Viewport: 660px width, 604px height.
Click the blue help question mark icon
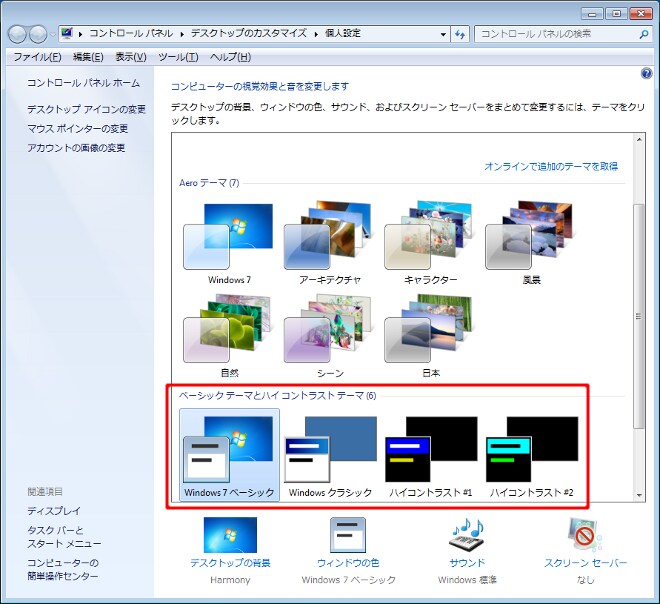coord(646,74)
